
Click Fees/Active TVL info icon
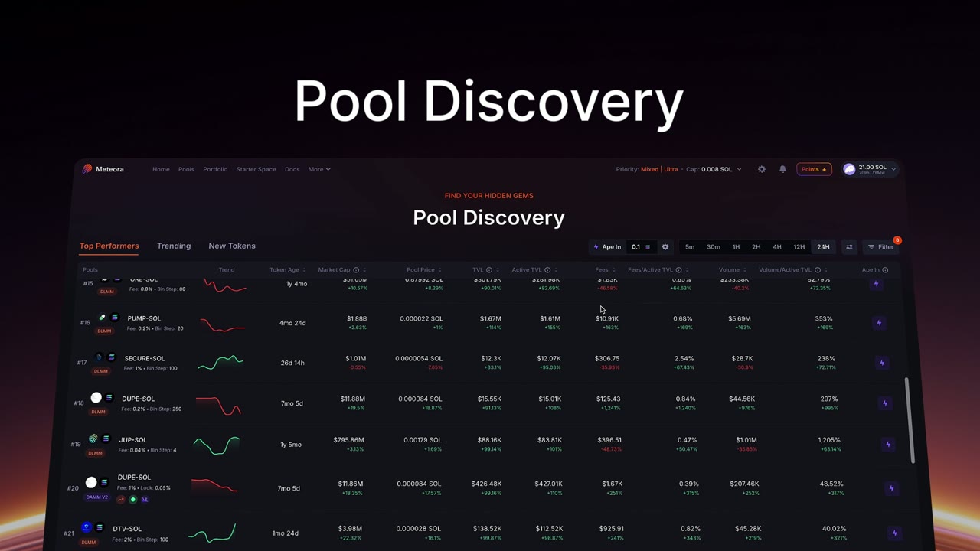click(678, 270)
